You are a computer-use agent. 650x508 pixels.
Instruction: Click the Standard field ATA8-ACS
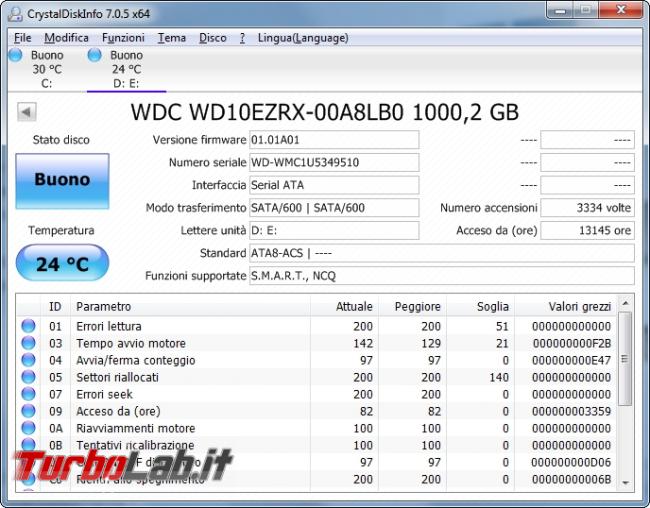point(442,253)
